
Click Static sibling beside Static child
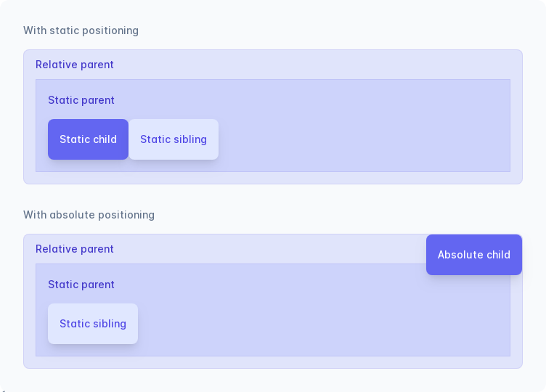tap(174, 139)
